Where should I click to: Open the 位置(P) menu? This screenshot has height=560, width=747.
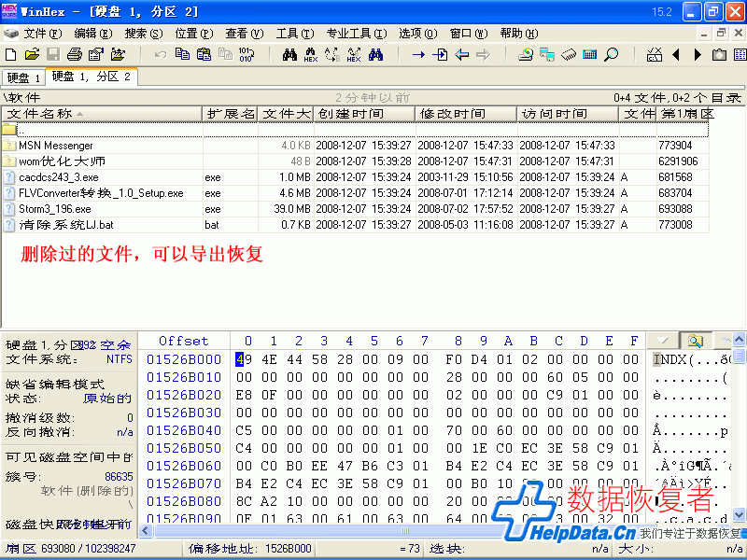(x=193, y=34)
